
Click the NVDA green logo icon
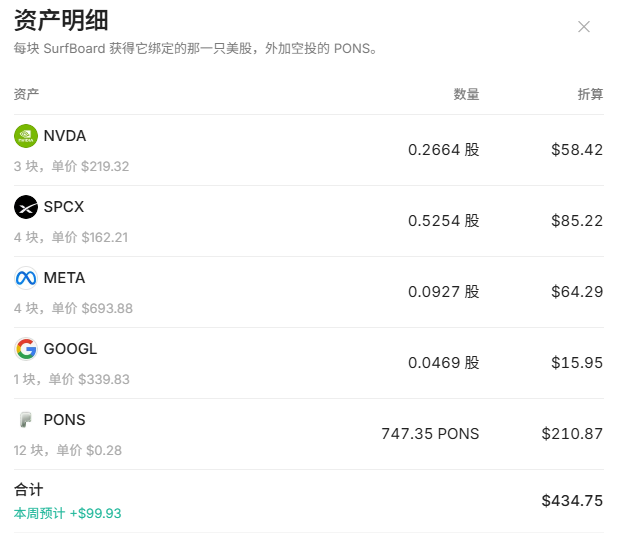[x=26, y=136]
